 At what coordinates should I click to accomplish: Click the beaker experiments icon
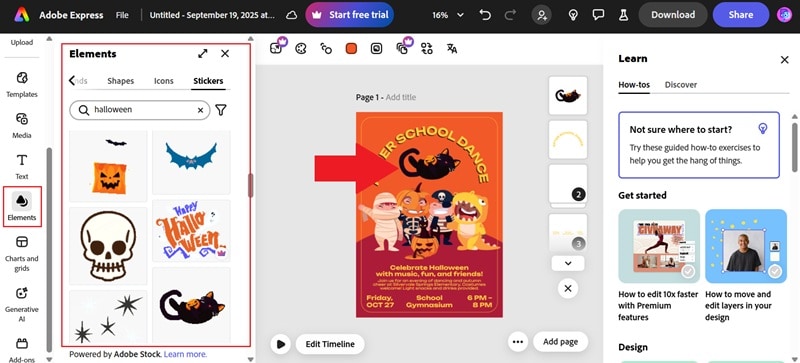[x=623, y=15]
